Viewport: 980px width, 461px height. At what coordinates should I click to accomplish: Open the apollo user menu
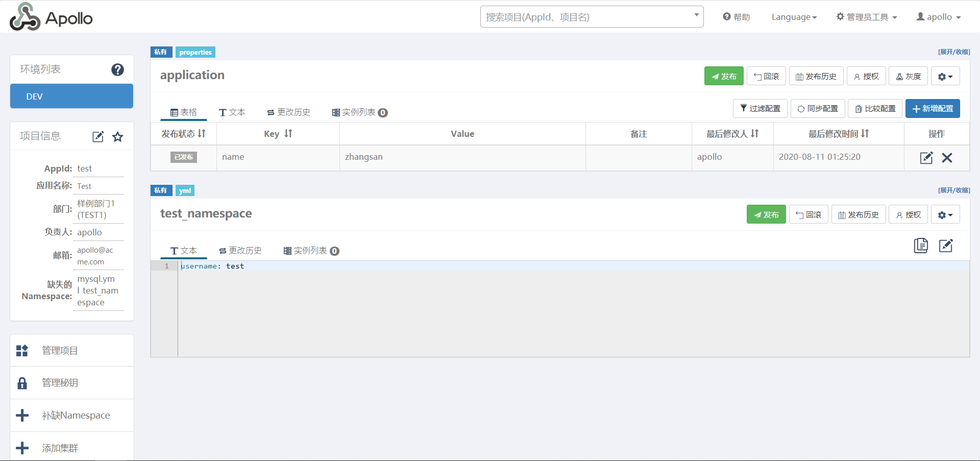[x=939, y=17]
